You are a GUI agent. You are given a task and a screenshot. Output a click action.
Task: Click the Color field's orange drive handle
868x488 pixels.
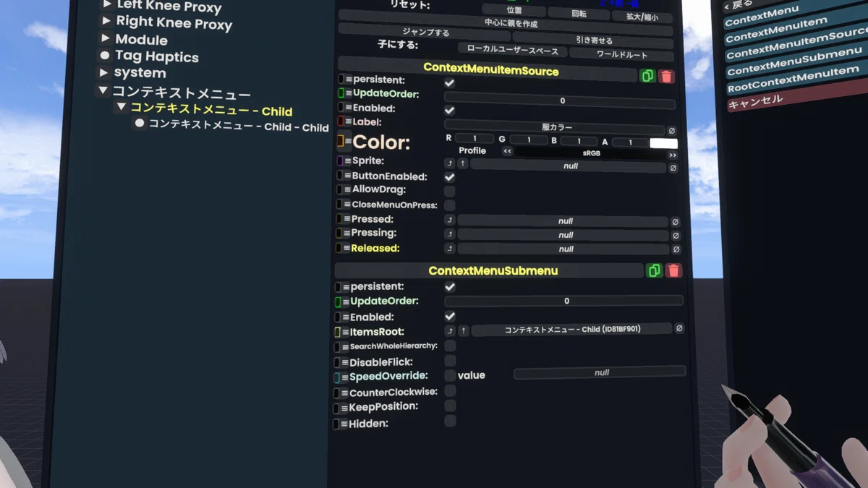coord(340,140)
